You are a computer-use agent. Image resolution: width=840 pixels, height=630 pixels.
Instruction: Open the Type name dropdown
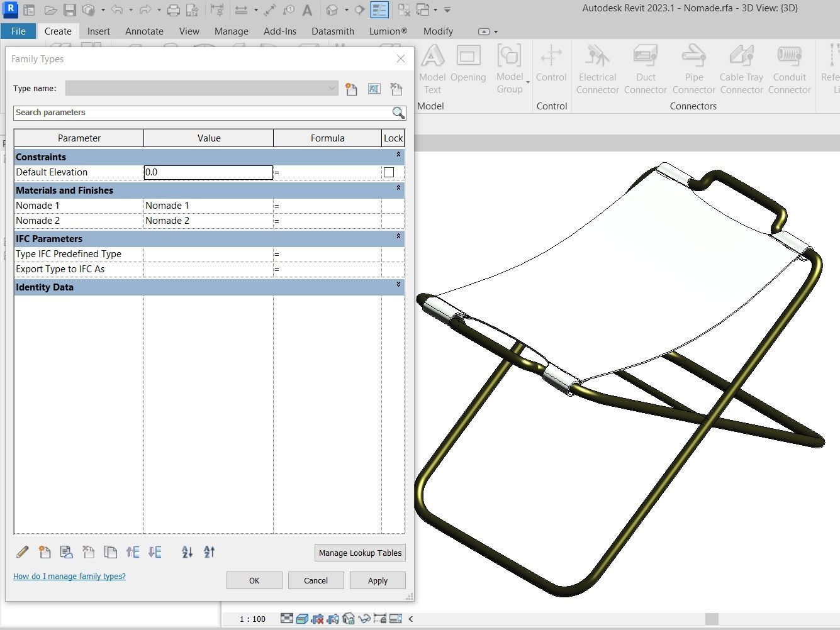tap(332, 89)
